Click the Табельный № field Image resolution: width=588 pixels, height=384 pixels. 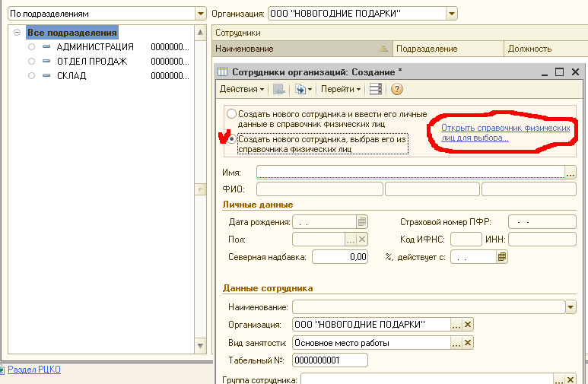(x=330, y=360)
